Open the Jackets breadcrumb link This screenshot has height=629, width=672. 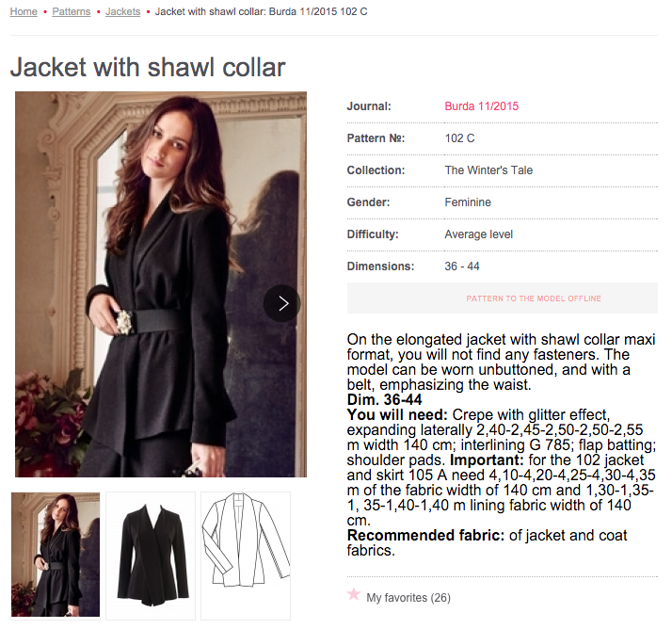122,11
